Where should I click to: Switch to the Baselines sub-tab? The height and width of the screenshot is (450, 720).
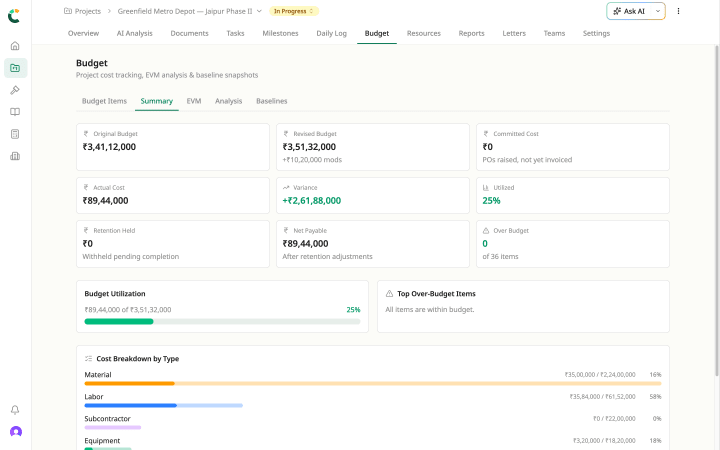271,101
